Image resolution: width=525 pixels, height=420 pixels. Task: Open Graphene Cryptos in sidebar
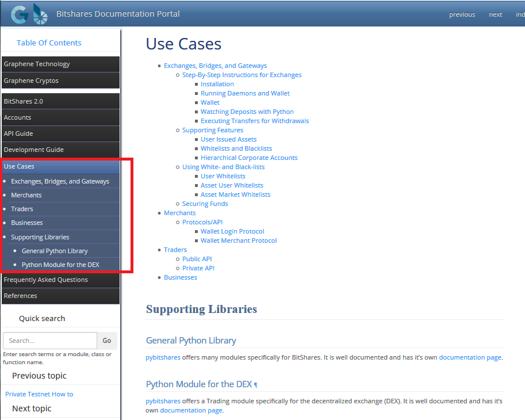[x=60, y=81]
